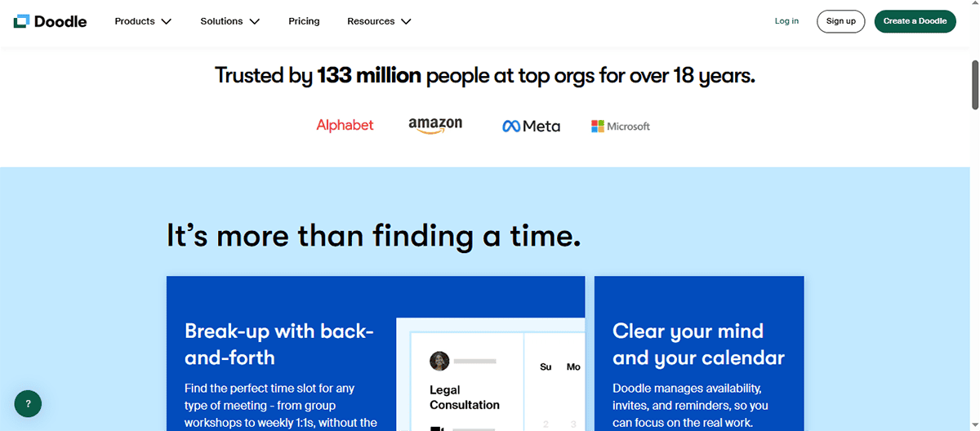Click the Doodle logo icon
Screen dimensions: 980x431
pos(21,21)
